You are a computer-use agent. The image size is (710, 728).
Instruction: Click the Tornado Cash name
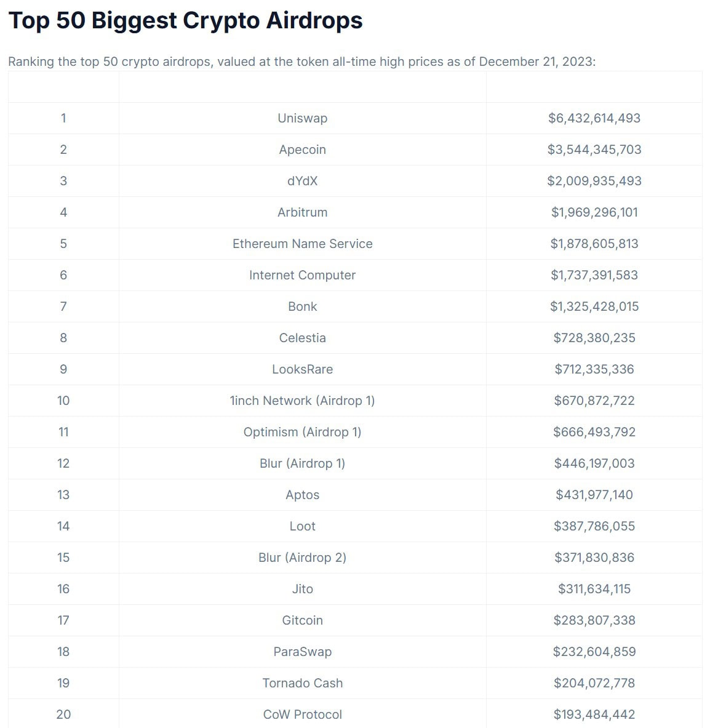(x=302, y=683)
